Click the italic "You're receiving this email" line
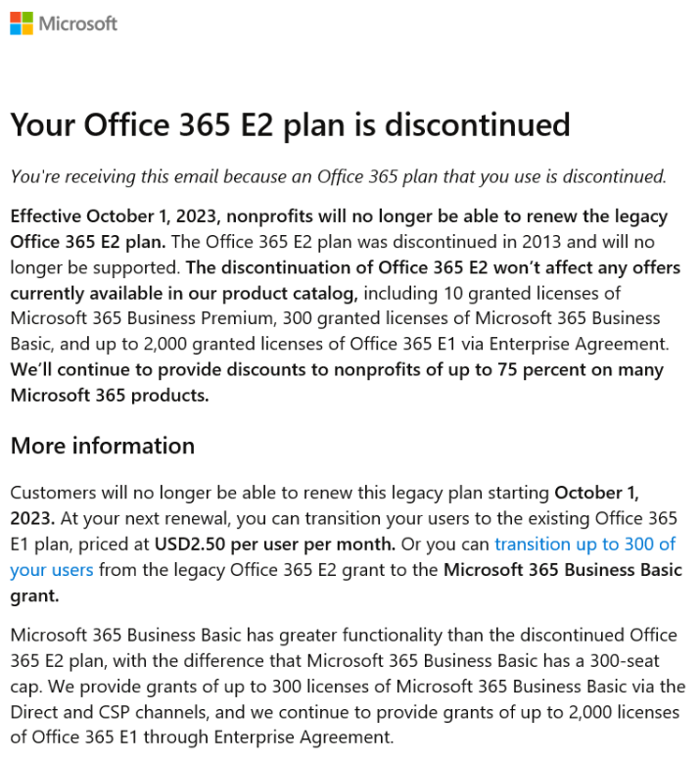700x761 pixels. [x=338, y=176]
